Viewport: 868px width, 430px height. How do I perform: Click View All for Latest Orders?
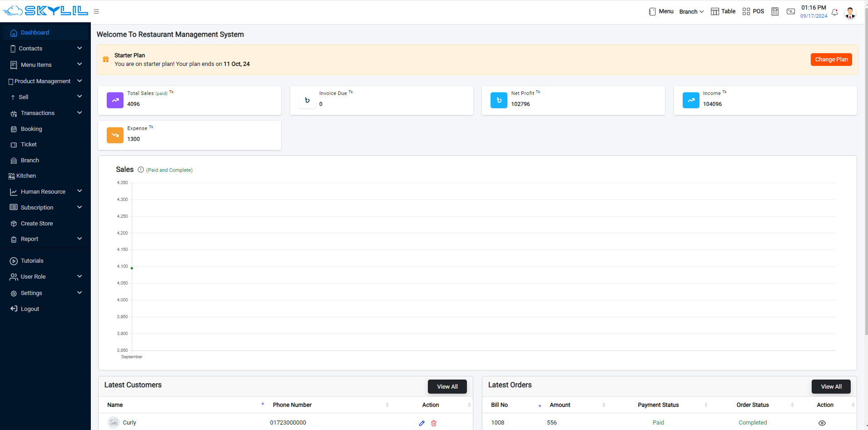(x=831, y=387)
